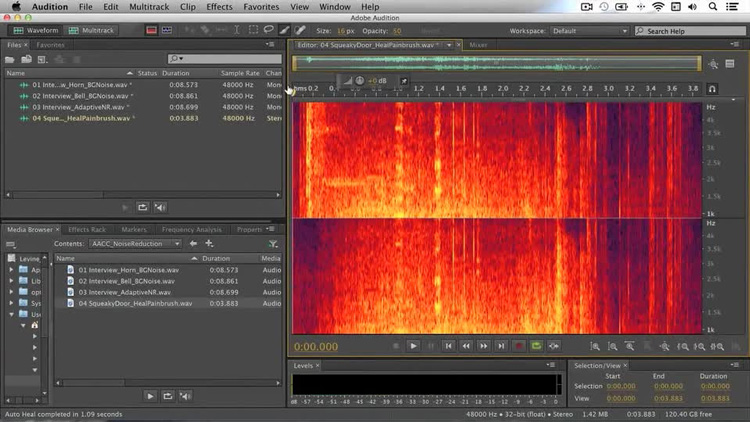Click Zoom In Time icon
750x422 pixels.
coord(630,346)
